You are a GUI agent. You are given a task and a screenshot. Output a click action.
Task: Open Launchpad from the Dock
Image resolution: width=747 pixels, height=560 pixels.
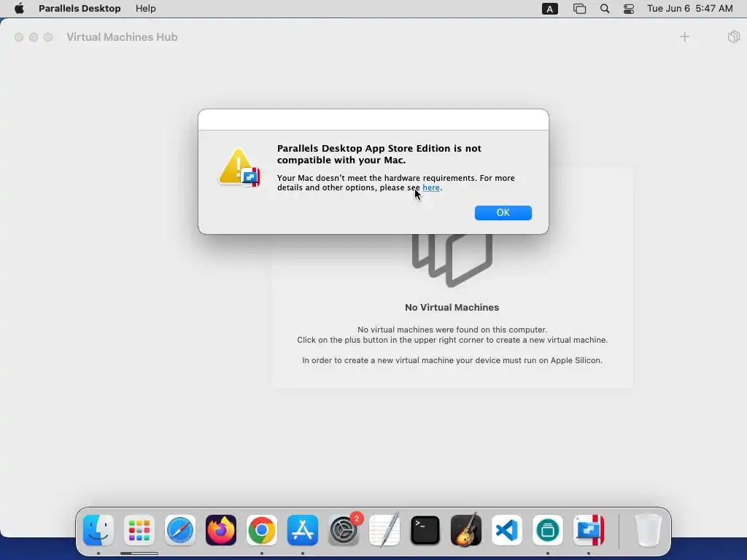click(x=139, y=530)
